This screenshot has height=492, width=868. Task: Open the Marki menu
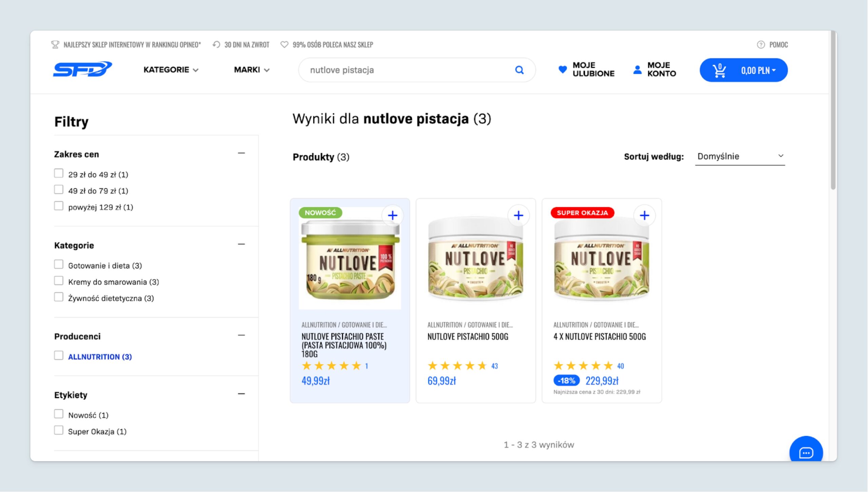(x=252, y=70)
